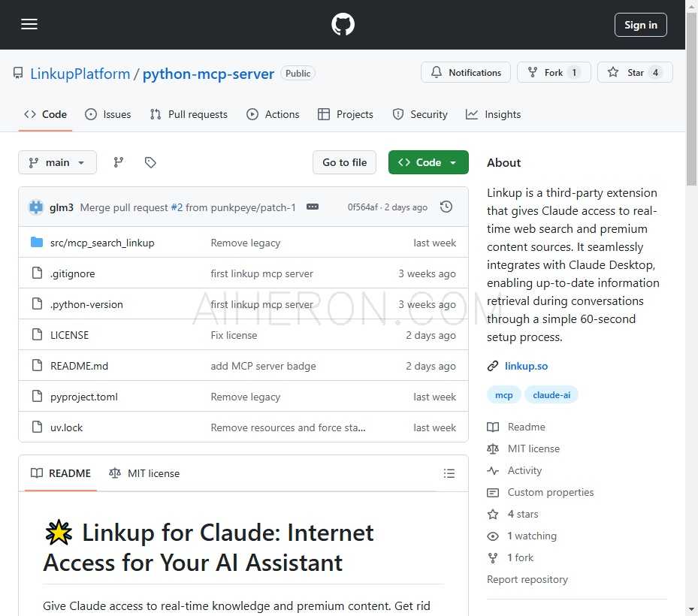Expand the main branch dropdown

pyautogui.click(x=57, y=162)
